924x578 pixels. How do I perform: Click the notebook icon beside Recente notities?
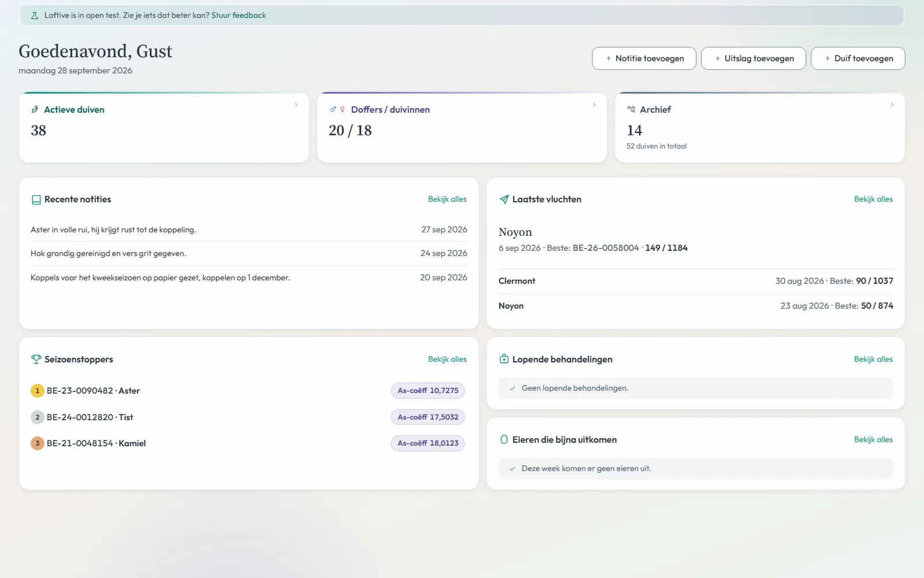click(36, 199)
